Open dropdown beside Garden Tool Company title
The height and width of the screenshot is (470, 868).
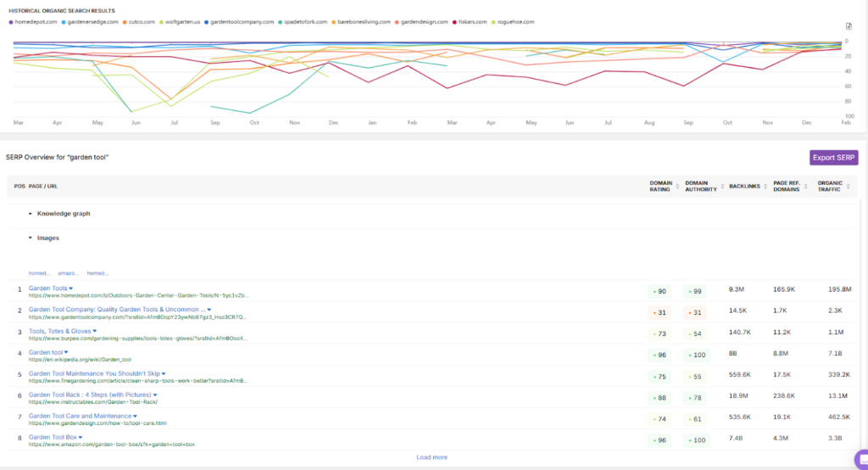pyautogui.click(x=209, y=310)
